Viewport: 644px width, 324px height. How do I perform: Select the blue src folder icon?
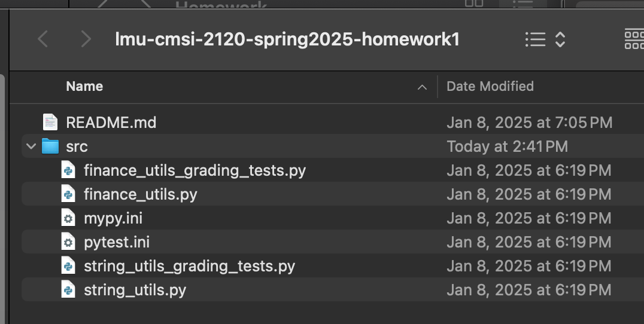(50, 146)
